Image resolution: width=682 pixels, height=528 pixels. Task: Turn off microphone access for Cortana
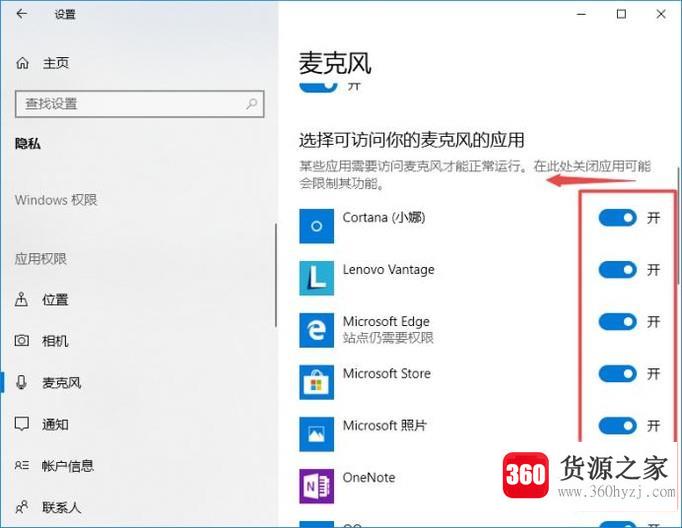[618, 218]
